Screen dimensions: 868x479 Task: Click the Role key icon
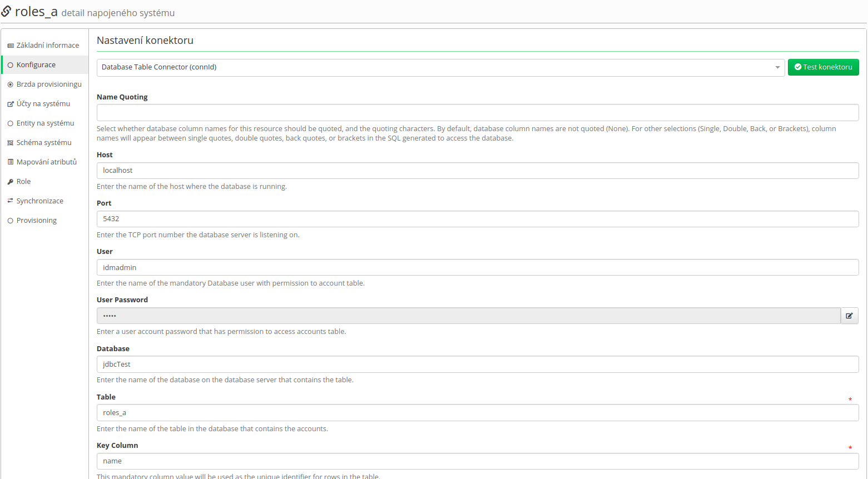(x=11, y=182)
